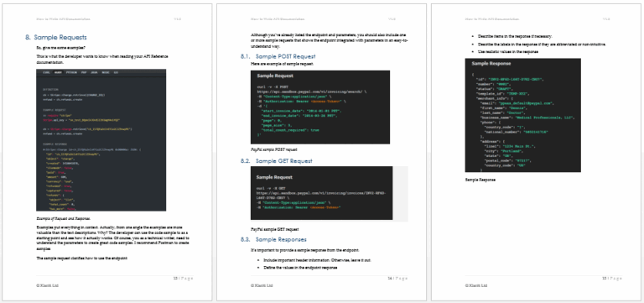Image resolution: width=644 pixels, height=303 pixels.
Task: Click the PayPal POST sample request code image
Action: point(320,107)
